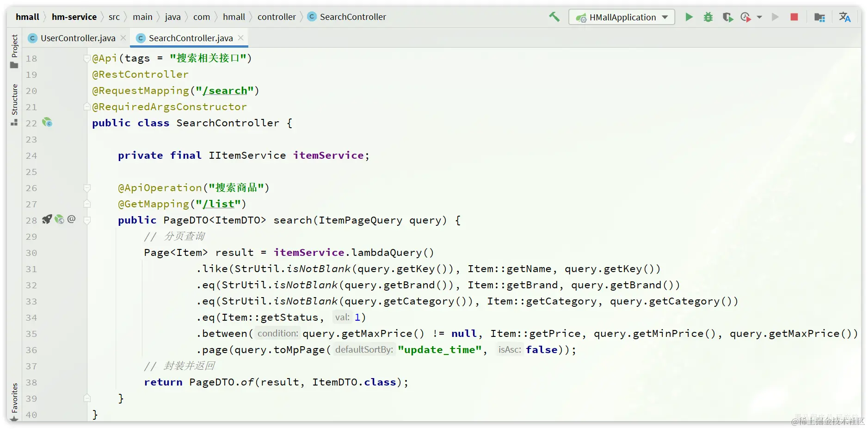The image size is (868, 429).
Task: Collapse the search method at line 28
Action: (x=86, y=220)
